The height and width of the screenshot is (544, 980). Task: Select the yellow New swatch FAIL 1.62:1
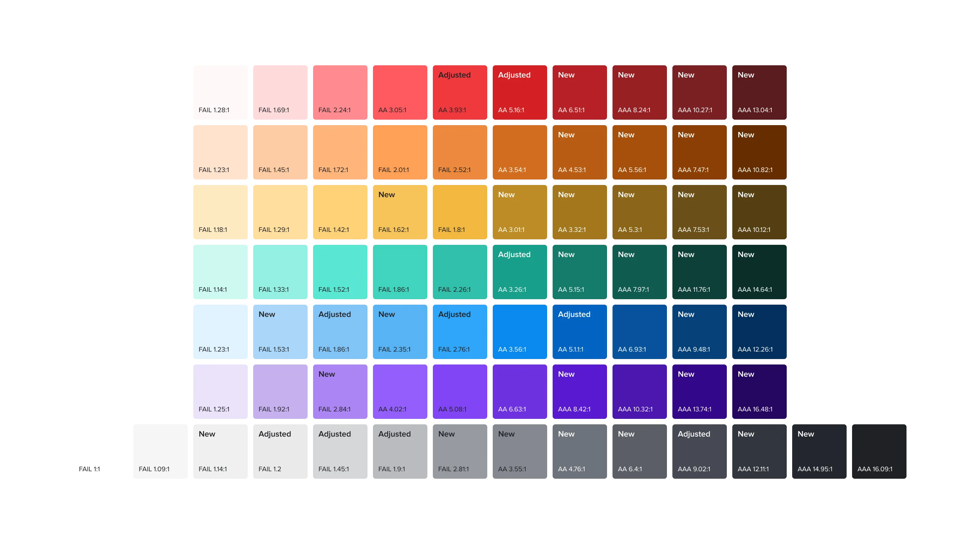click(400, 212)
